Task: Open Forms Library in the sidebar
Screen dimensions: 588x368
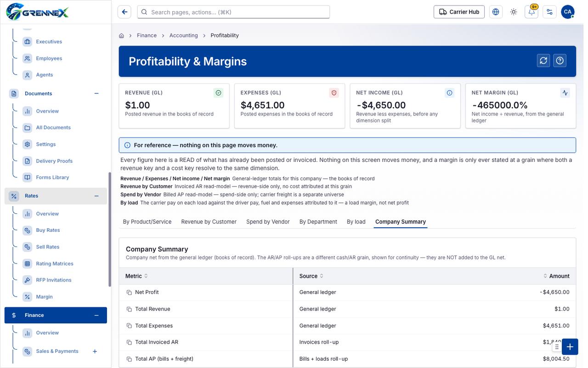Action: tap(52, 178)
